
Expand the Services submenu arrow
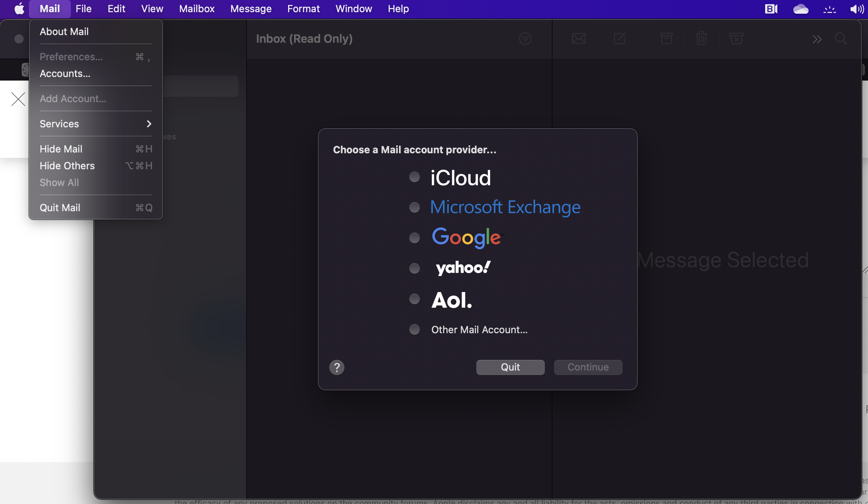149,124
